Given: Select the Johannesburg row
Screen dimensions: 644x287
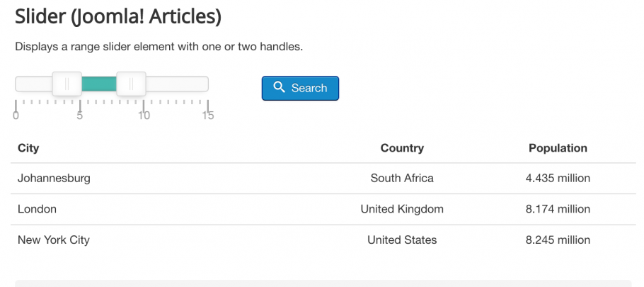Looking at the screenshot, I should click(x=323, y=179).
